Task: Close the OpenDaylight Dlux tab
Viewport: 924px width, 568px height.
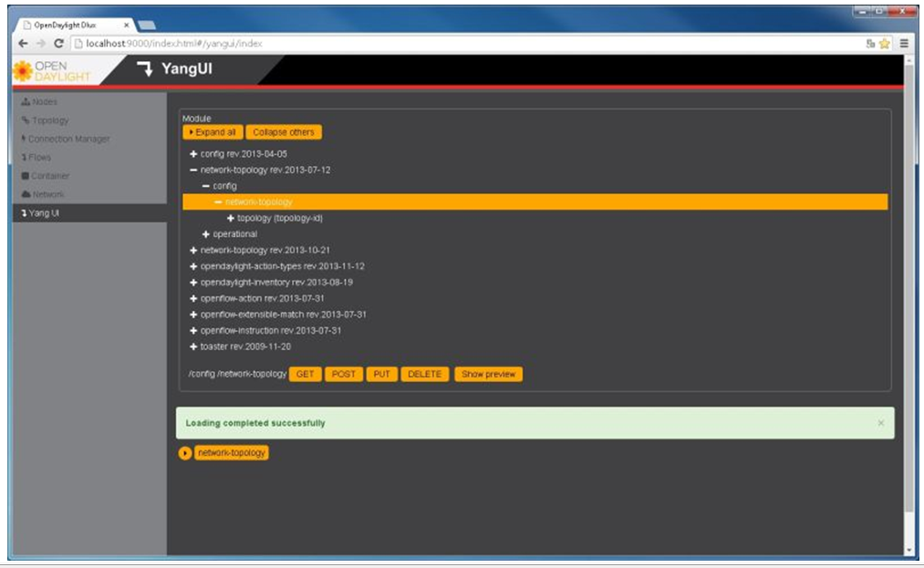Action: click(x=126, y=26)
